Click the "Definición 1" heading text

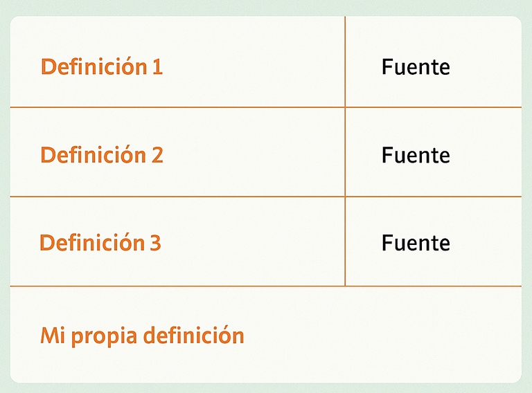pyautogui.click(x=101, y=67)
